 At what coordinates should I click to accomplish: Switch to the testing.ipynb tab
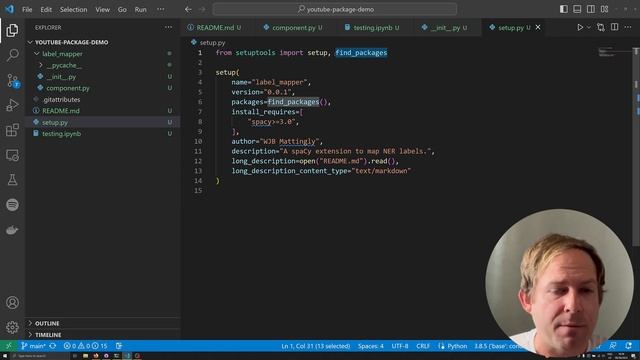point(372,27)
